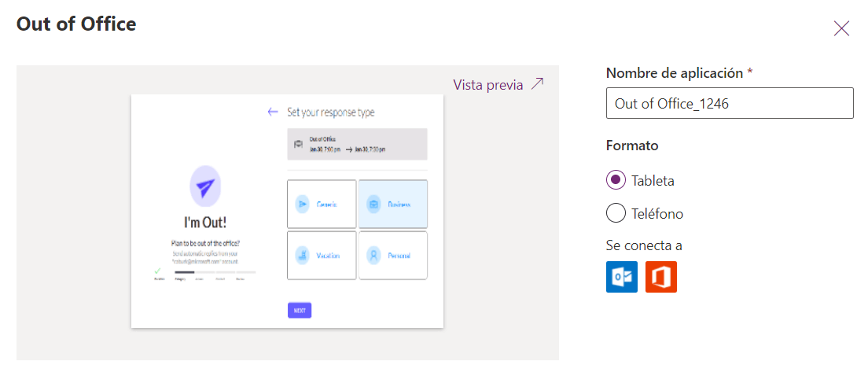
Task: Select the Business response type card
Action: [392, 205]
